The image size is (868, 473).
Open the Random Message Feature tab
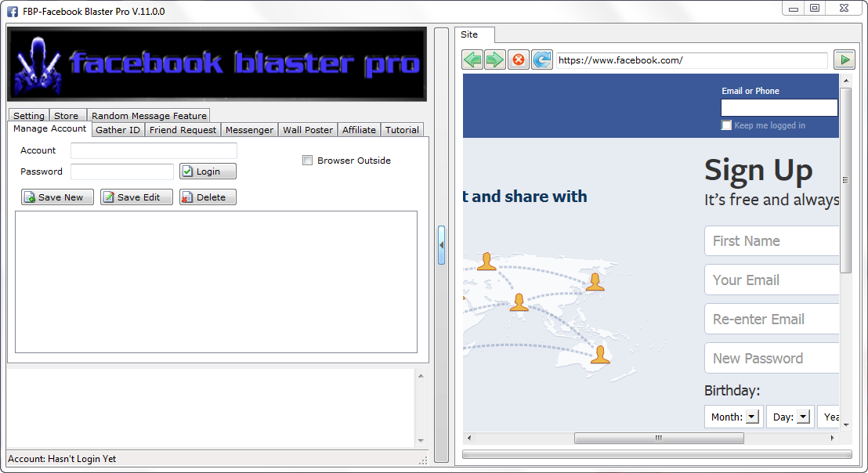click(x=149, y=116)
